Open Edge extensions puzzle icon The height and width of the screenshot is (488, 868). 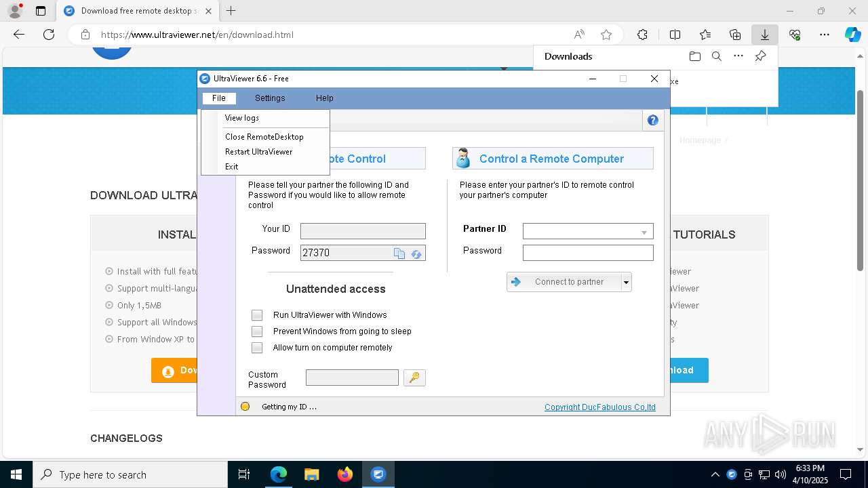642,35
